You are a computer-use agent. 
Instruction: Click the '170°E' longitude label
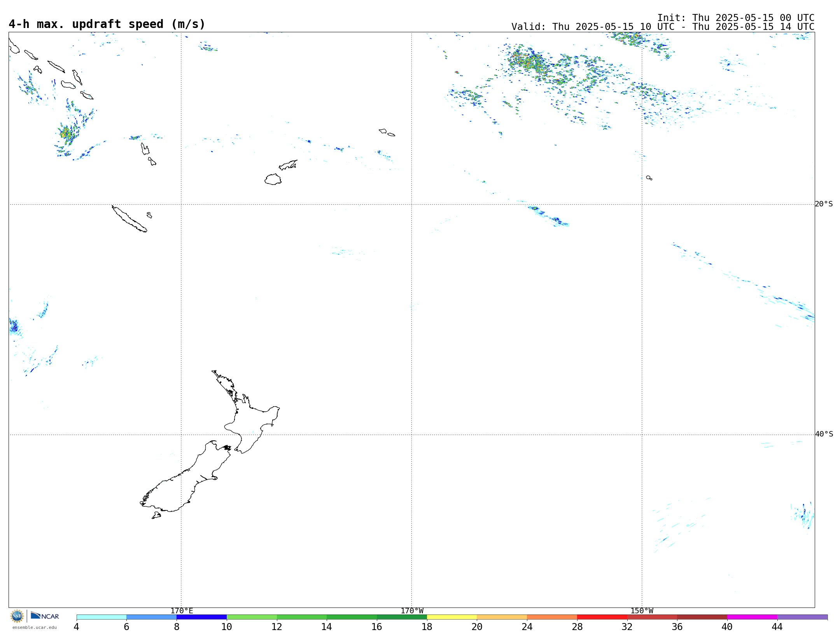(x=182, y=611)
